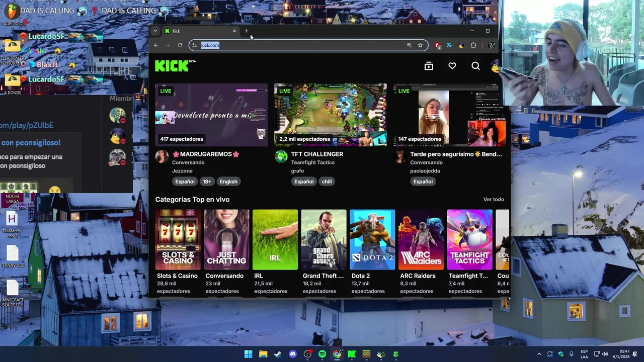Screen dimensions: 644x362
Task: Open Jezzone channel avatar
Action: point(162,156)
